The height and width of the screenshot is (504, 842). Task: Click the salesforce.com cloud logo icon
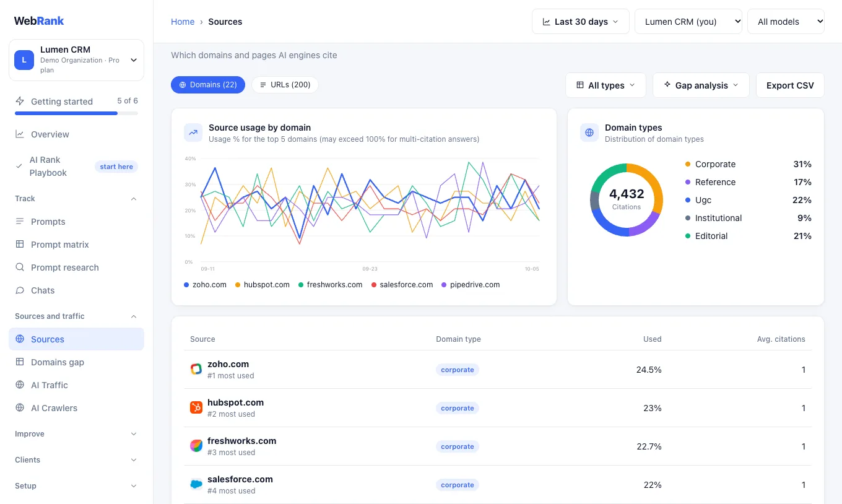196,485
